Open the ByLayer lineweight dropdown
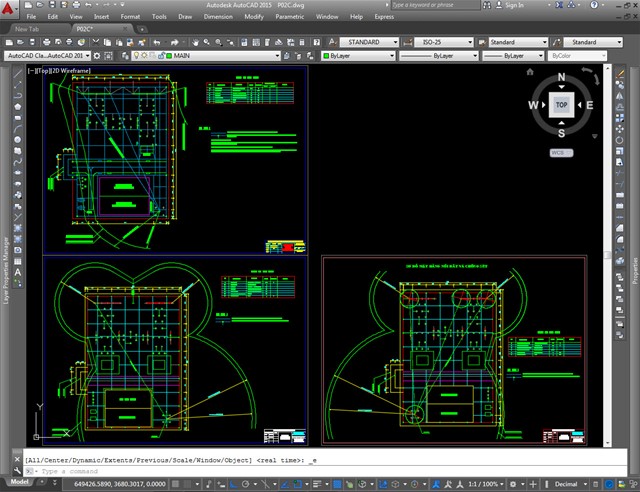Screen dimensions: 640x492 pos(513,56)
